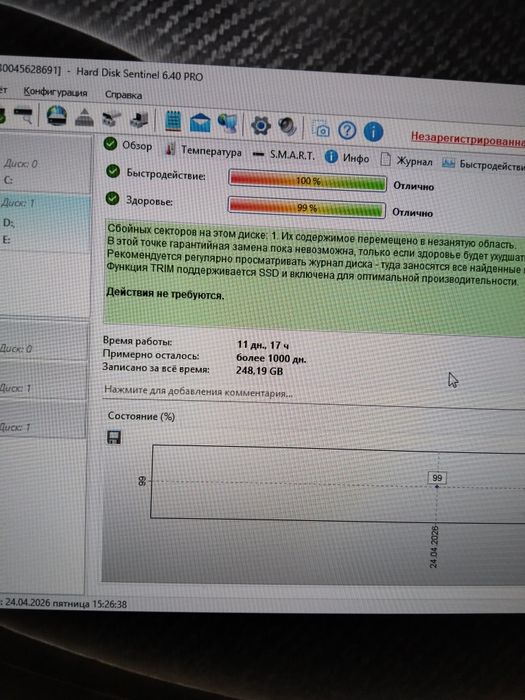This screenshot has width=525, height=700.
Task: Open the Быстродействие tab at the tab row end
Action: coord(483,164)
